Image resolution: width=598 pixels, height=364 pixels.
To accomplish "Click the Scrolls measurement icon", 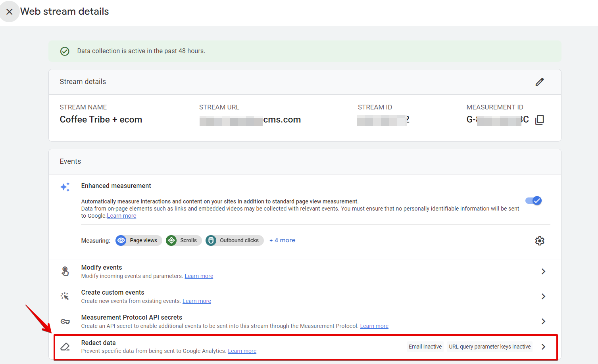I will pyautogui.click(x=171, y=240).
